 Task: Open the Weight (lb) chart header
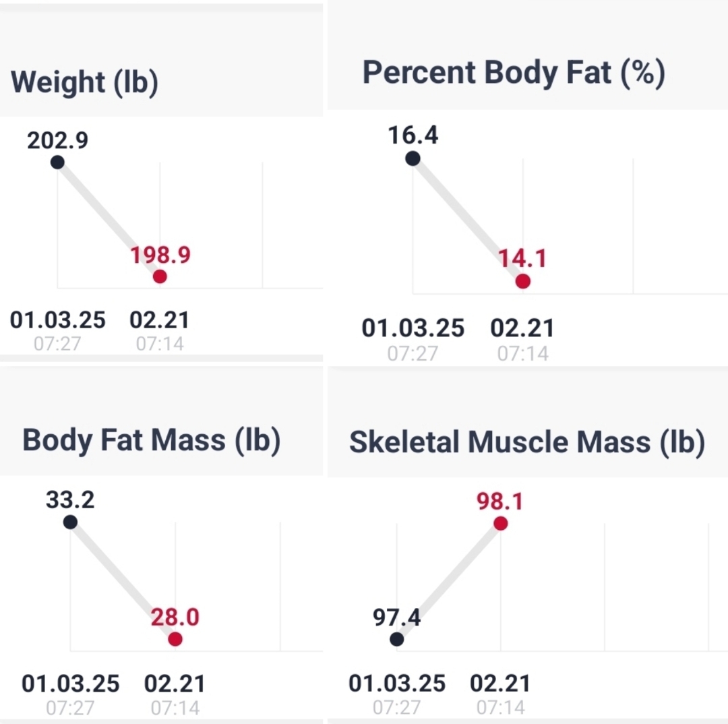pyautogui.click(x=84, y=82)
